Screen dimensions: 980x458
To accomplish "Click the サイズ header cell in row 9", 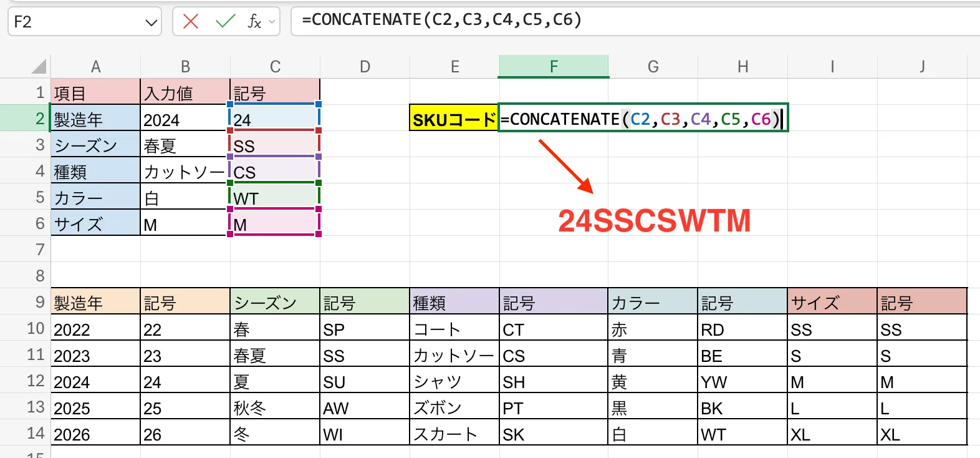I will point(832,303).
